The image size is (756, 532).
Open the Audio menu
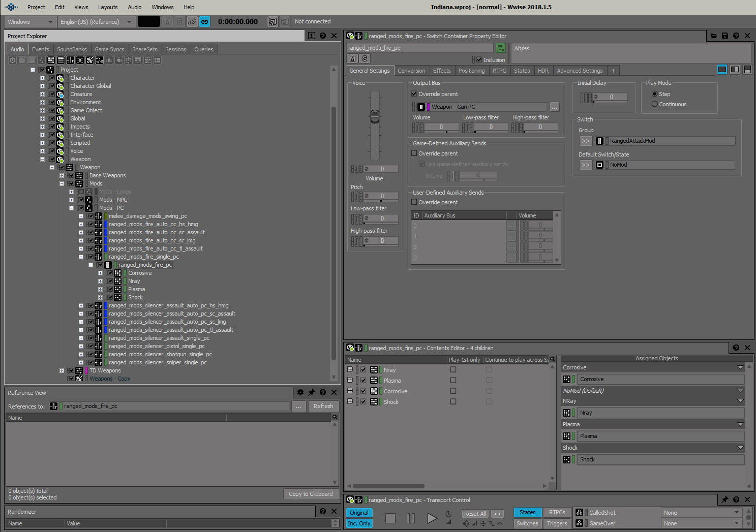(135, 7)
